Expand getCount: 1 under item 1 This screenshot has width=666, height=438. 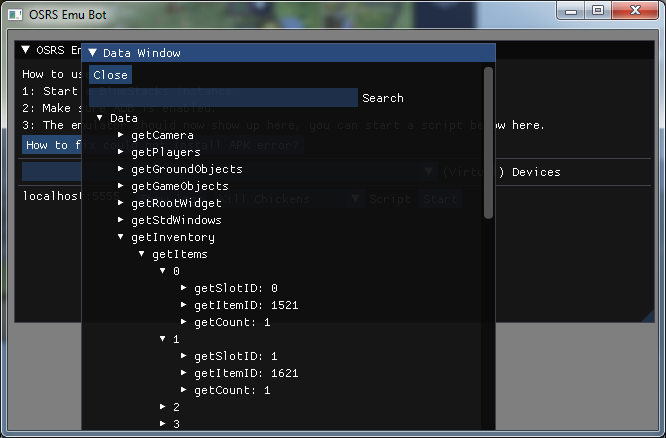click(183, 390)
